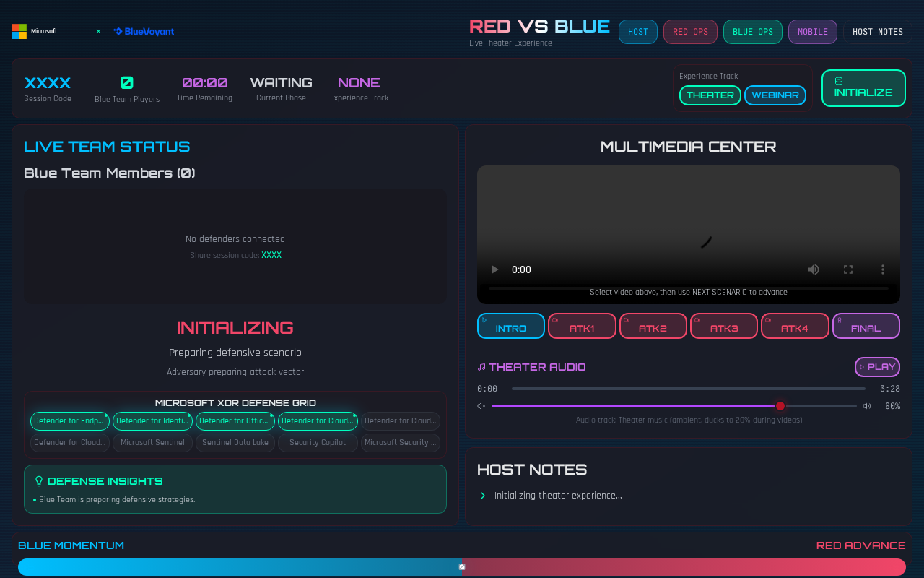
Task: Open the MOBILE view
Action: (x=813, y=32)
